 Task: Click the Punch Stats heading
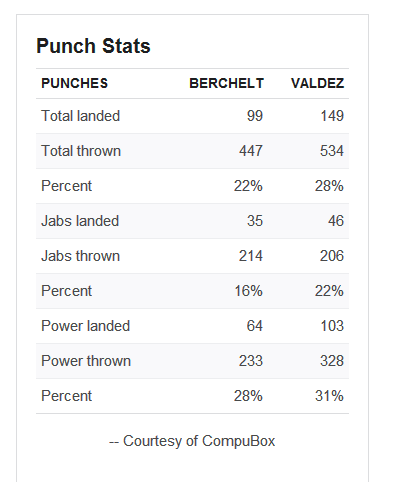(x=93, y=46)
